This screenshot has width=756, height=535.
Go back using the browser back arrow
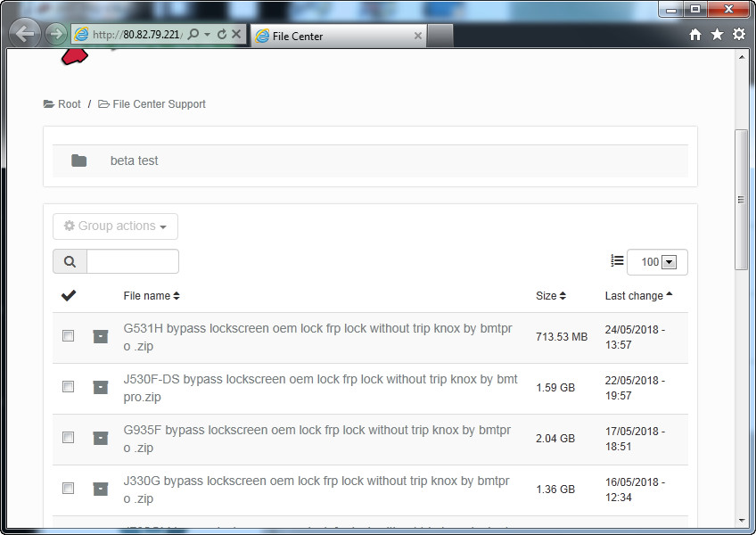(x=24, y=34)
